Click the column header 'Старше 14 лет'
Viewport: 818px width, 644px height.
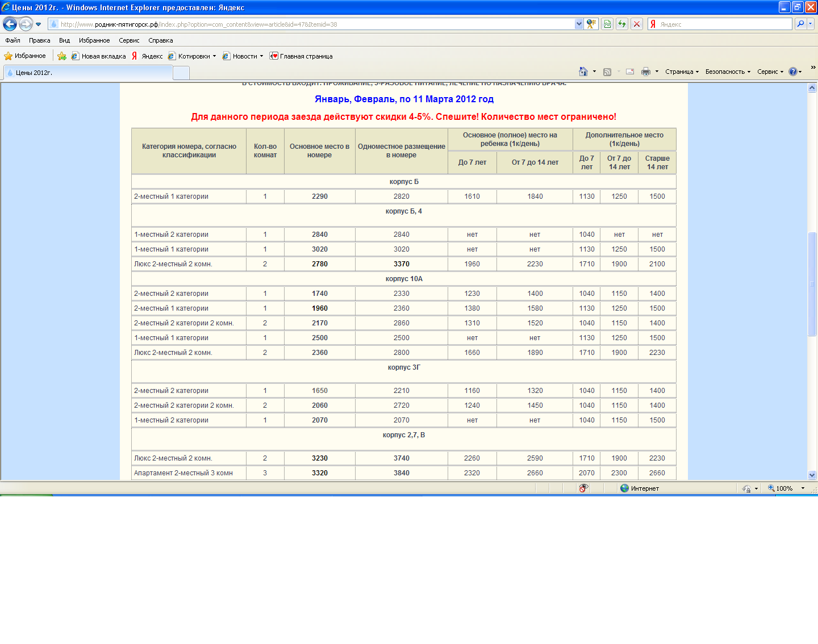click(x=657, y=162)
